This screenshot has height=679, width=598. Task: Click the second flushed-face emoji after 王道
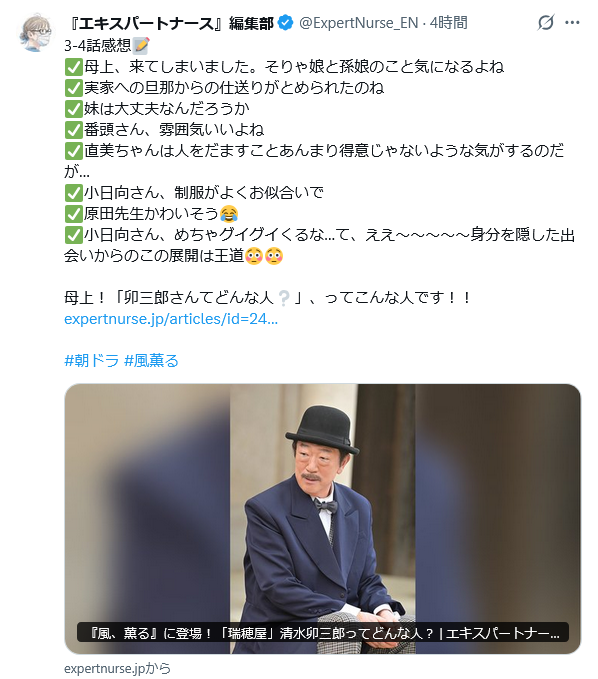pos(274,256)
